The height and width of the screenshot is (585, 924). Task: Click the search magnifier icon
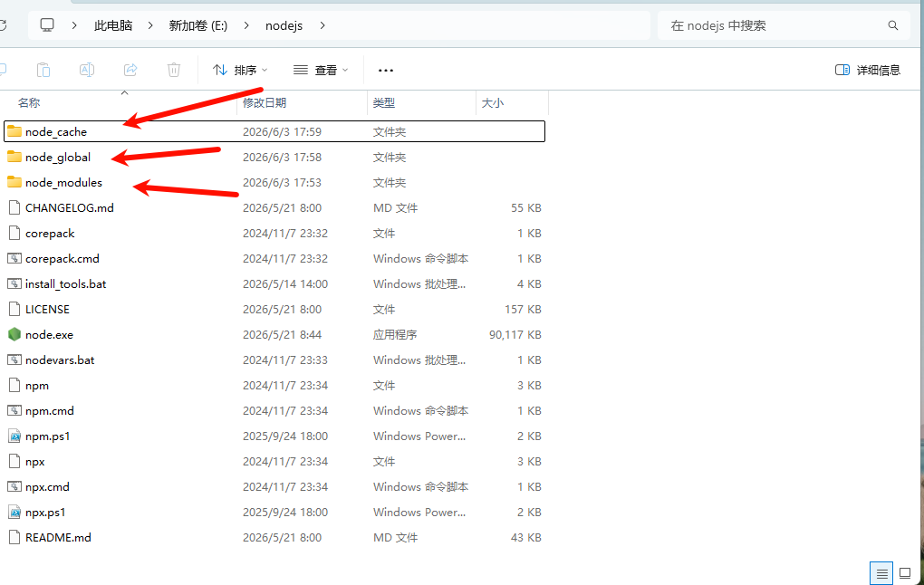pos(893,25)
